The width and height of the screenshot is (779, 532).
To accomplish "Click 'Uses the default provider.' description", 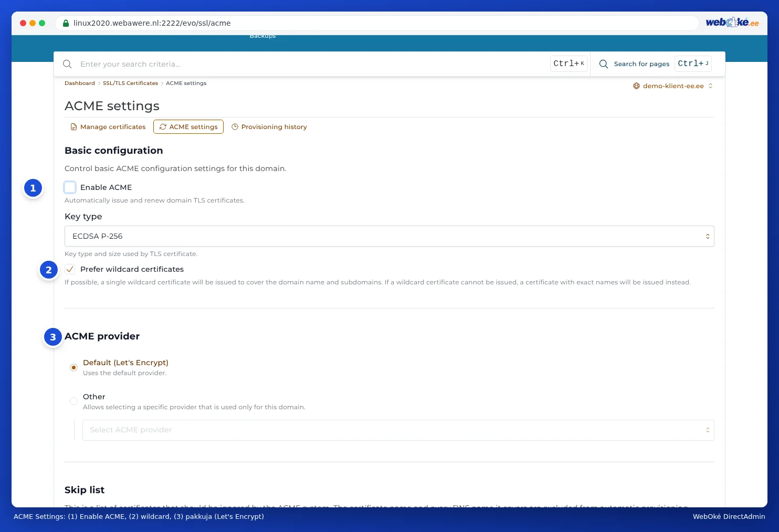I will tap(125, 373).
